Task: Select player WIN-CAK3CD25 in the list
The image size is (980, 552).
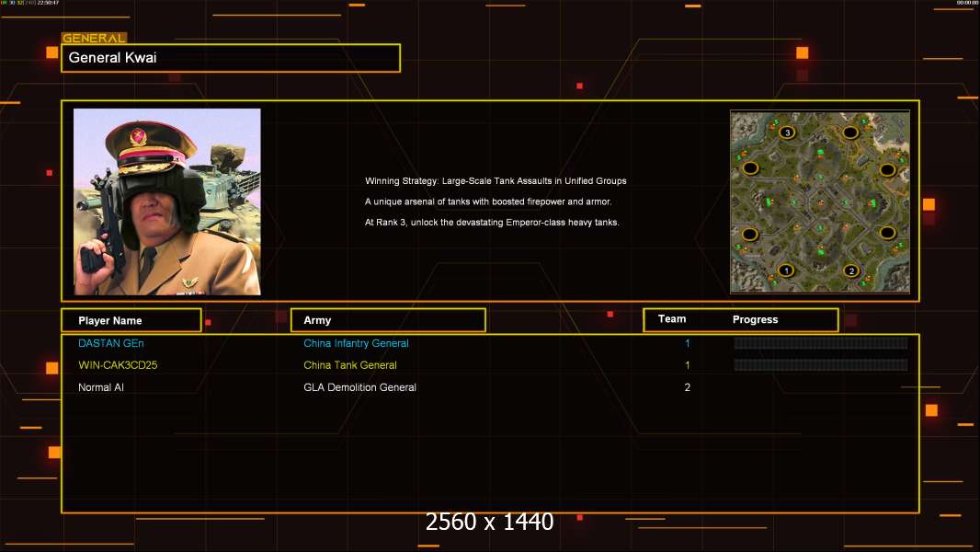Action: tap(120, 365)
